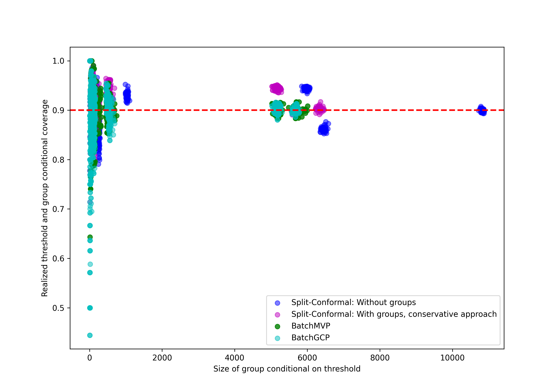Click the magenta conservative approach legend marker
Screen dimensions: 560x392
tap(277, 315)
